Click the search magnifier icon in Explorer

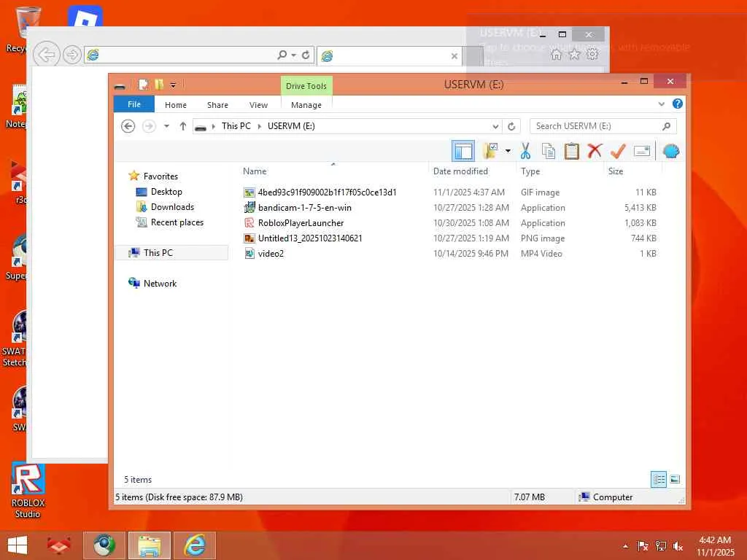click(x=666, y=126)
